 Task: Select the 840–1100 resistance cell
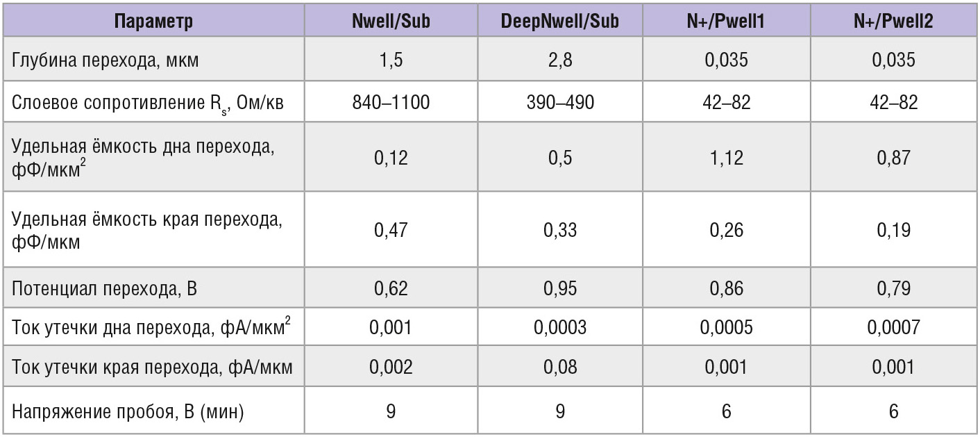click(391, 103)
